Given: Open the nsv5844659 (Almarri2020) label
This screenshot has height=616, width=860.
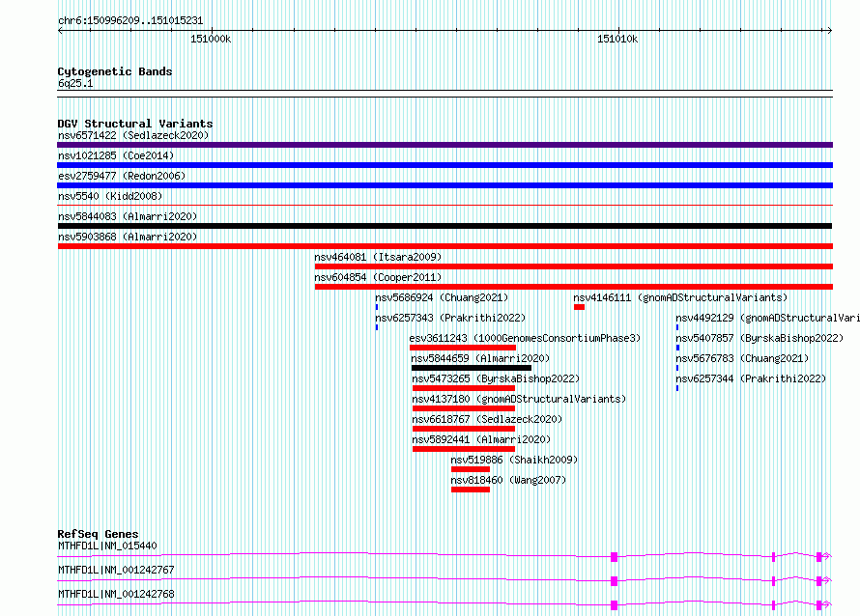Looking at the screenshot, I should [x=480, y=358].
